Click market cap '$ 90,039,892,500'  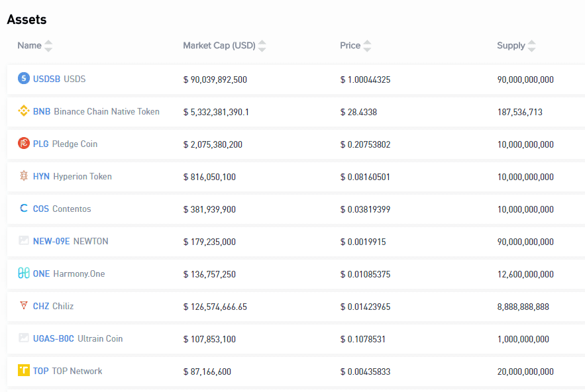[x=215, y=79]
